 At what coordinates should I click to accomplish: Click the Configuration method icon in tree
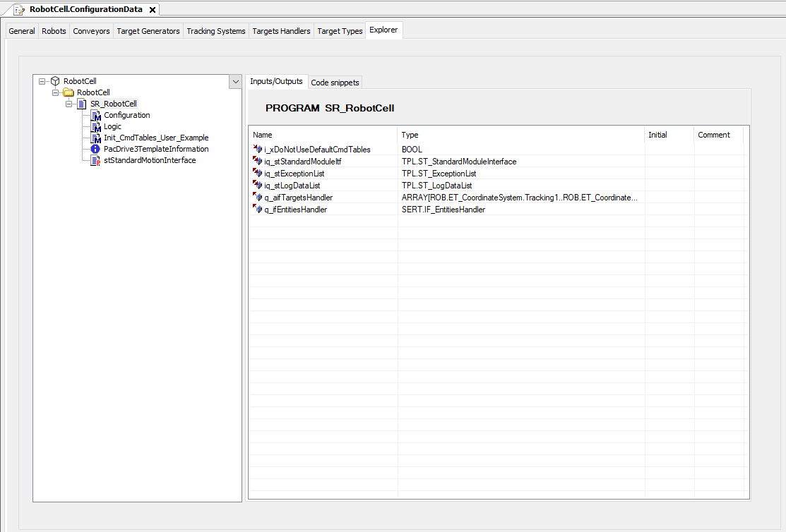(x=96, y=116)
